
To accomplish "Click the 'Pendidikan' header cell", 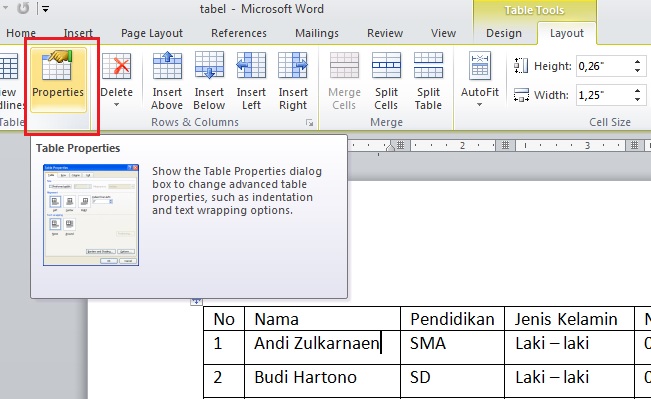I will point(453,319).
